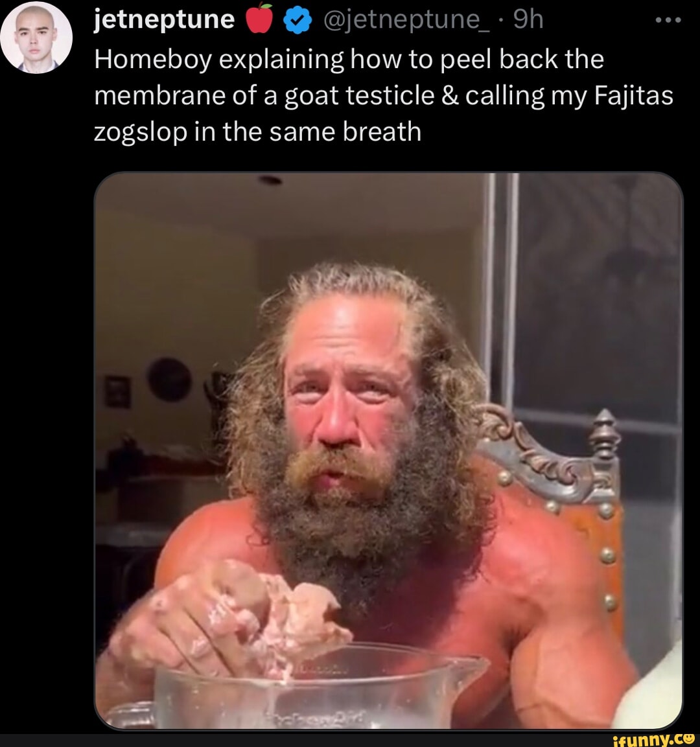This screenshot has width=700, height=747.
Task: Click the word zogslop in the tweet
Action: [x=141, y=132]
